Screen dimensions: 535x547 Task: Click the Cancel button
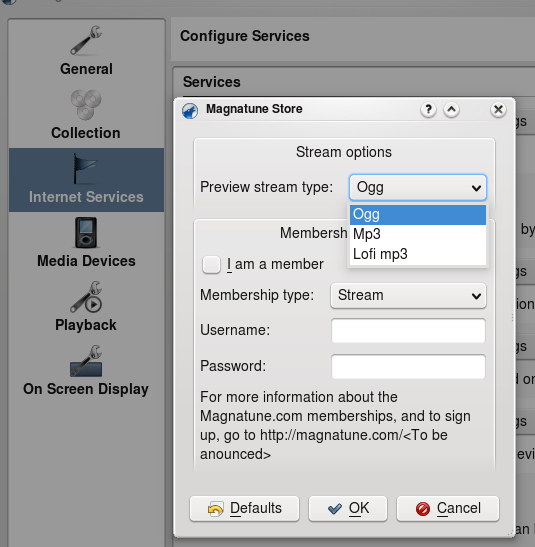[x=448, y=509]
